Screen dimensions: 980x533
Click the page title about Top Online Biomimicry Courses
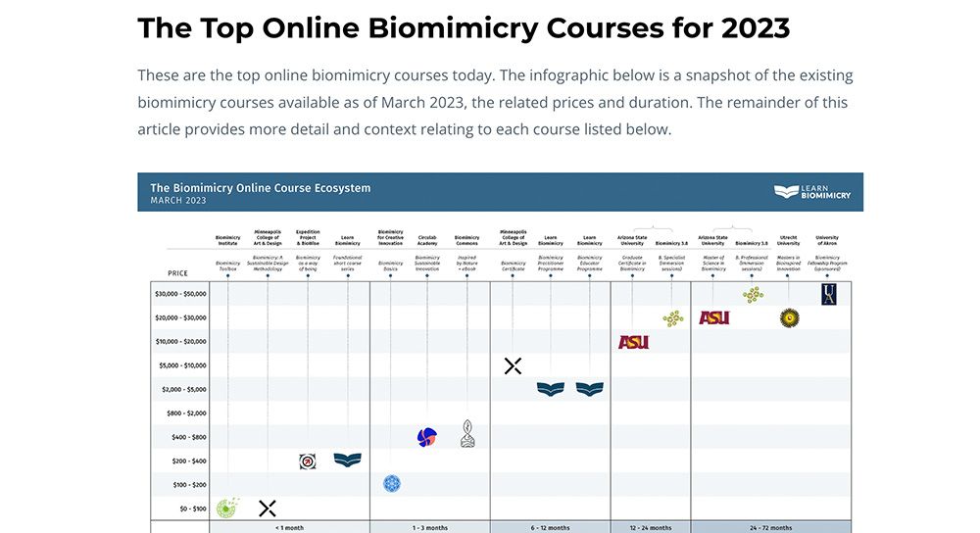pyautogui.click(x=464, y=28)
